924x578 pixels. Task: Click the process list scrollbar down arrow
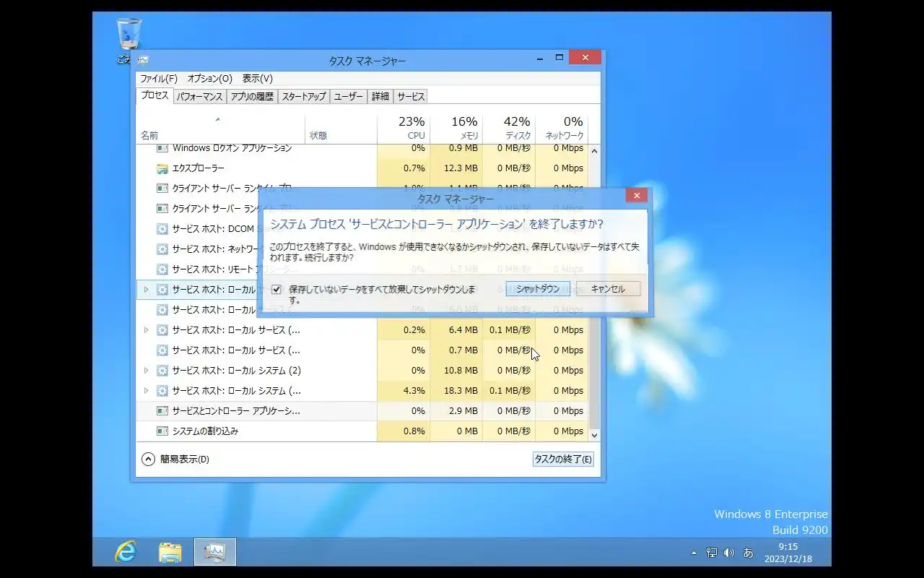point(595,435)
